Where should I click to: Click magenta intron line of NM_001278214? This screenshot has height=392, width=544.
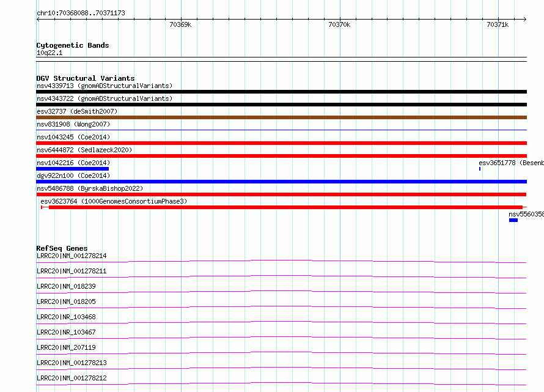[x=281, y=261]
